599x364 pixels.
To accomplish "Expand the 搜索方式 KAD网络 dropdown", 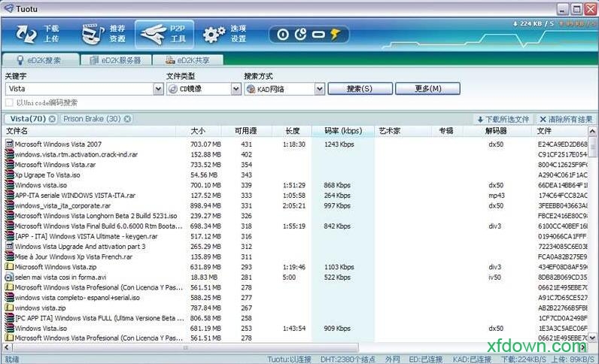I will tap(319, 89).
